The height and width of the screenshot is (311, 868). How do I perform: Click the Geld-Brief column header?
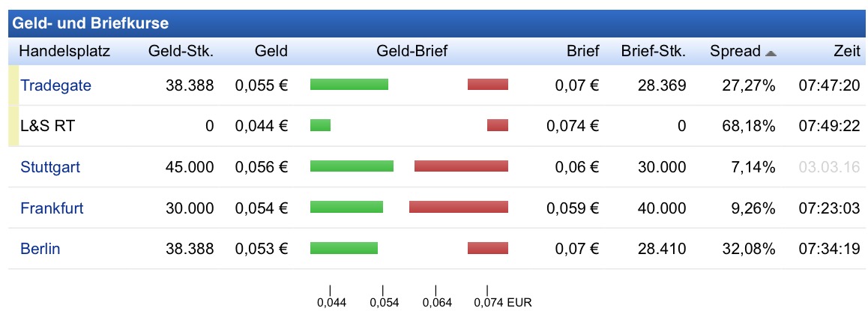[412, 52]
